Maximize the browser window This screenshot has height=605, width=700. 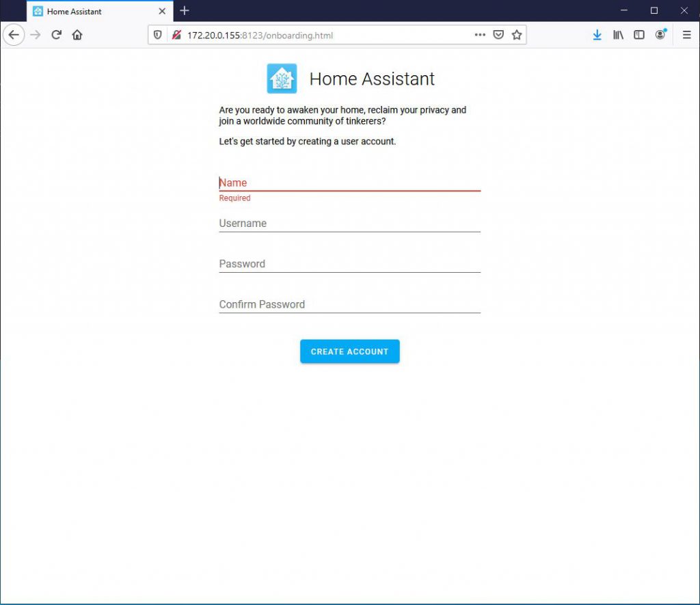[654, 11]
